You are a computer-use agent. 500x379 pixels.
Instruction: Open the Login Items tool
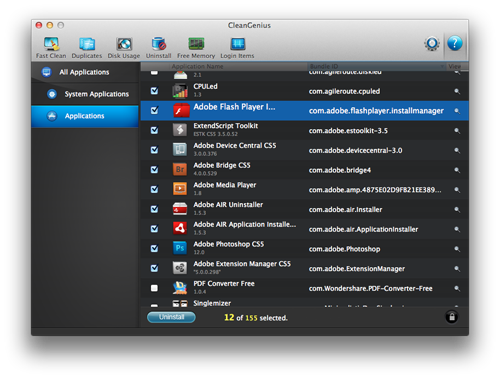[237, 48]
